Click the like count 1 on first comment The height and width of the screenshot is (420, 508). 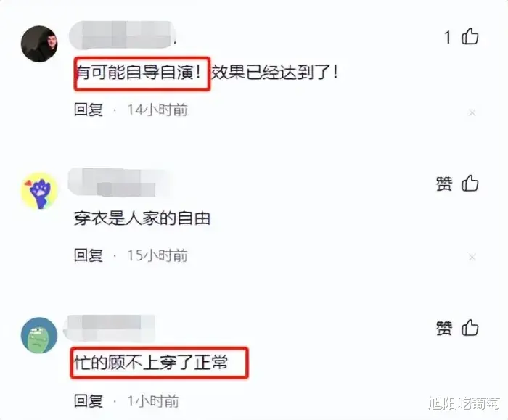[448, 37]
